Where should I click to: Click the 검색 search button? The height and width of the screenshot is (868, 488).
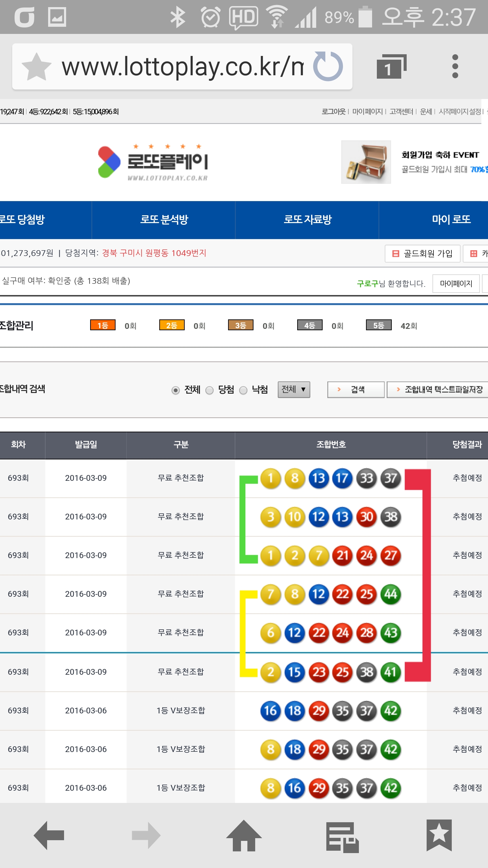356,390
